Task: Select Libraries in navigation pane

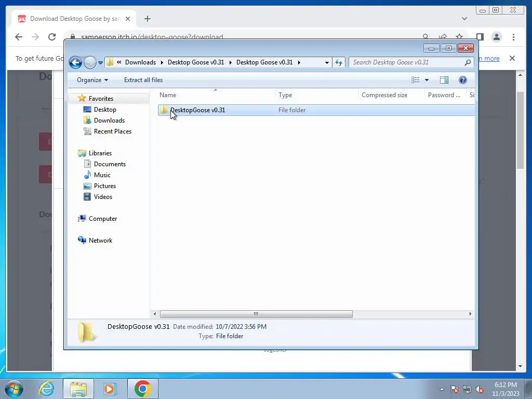Action: coord(100,153)
